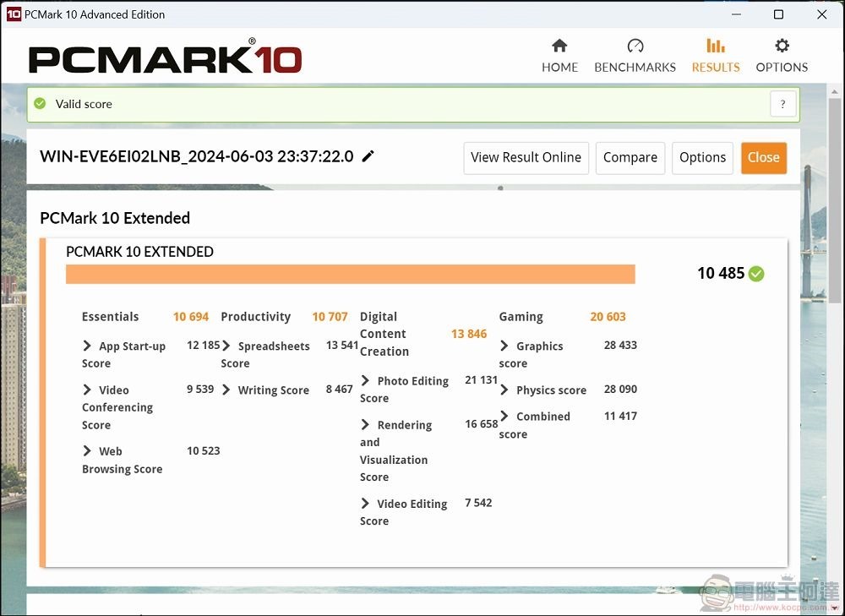Click the PCMark 10 title bar app icon
Screen dimensions: 845x616
(x=14, y=14)
